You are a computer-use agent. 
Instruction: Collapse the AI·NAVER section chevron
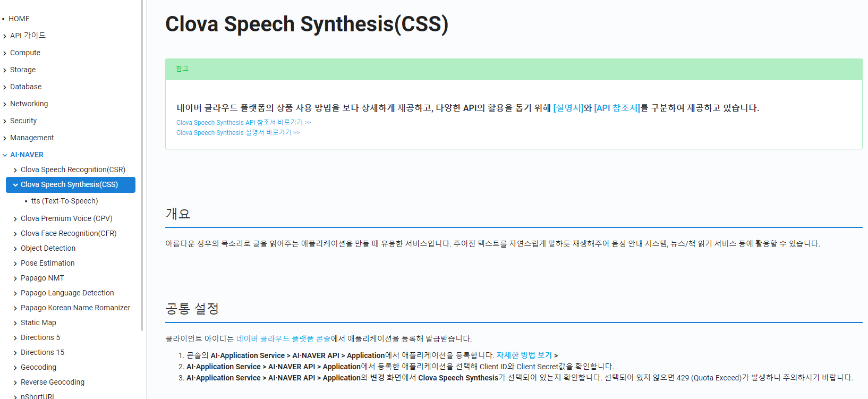coord(5,155)
